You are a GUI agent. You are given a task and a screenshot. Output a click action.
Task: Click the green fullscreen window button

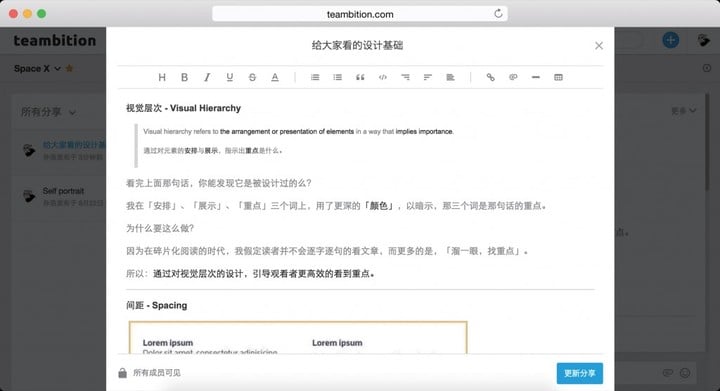41,14
